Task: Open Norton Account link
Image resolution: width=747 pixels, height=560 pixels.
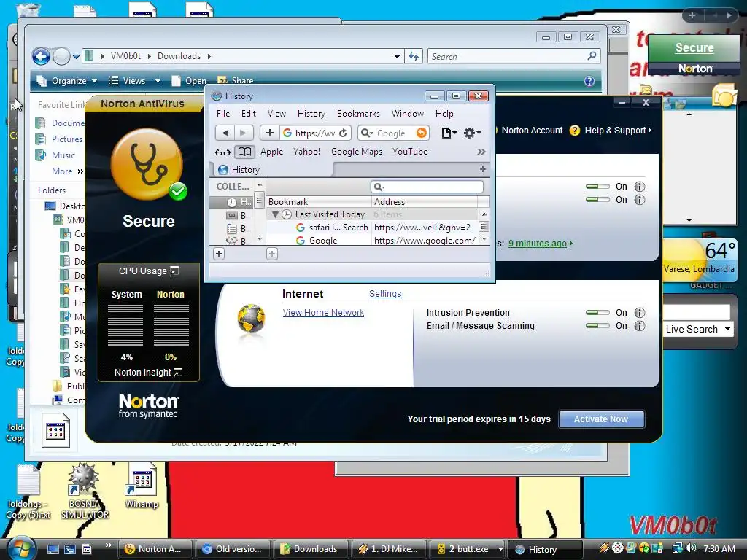Action: click(x=532, y=131)
